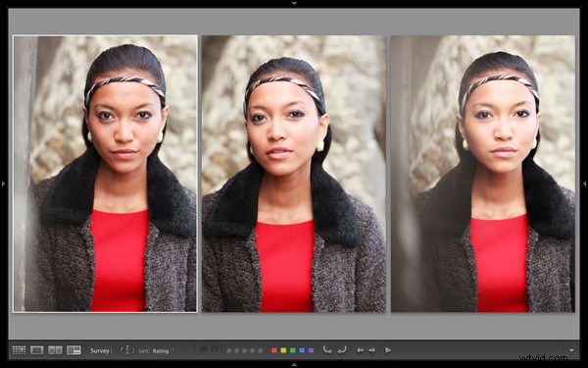
Task: Select the first portrait with highlighted border
Action: click(105, 174)
